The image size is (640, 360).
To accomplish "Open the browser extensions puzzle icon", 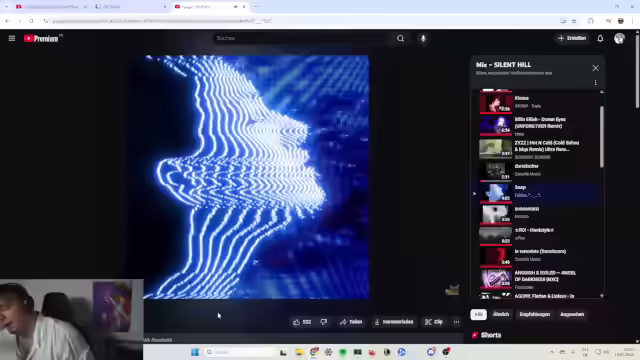I will pos(591,21).
